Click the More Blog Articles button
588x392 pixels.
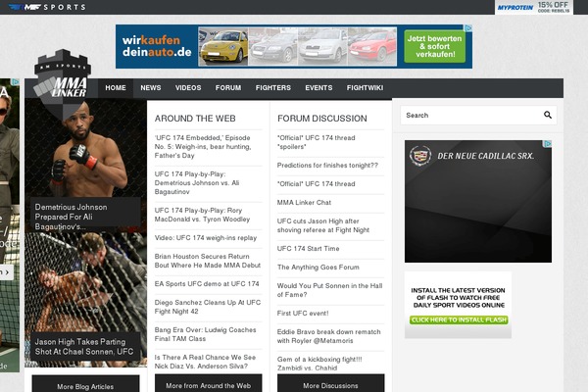85,384
